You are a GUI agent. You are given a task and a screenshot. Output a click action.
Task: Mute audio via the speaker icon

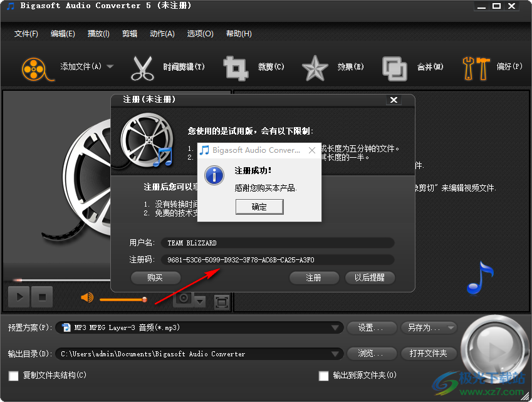[87, 297]
